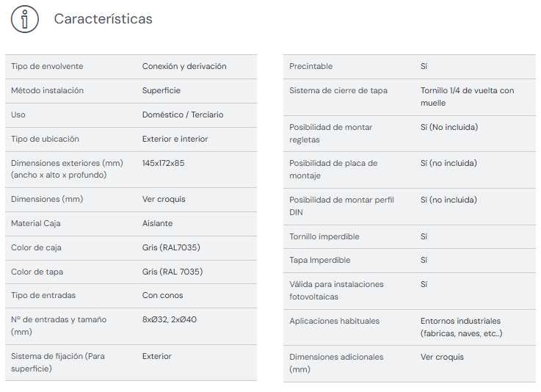
Task: Click the 'Color de tapa' label
Action: 37,272
